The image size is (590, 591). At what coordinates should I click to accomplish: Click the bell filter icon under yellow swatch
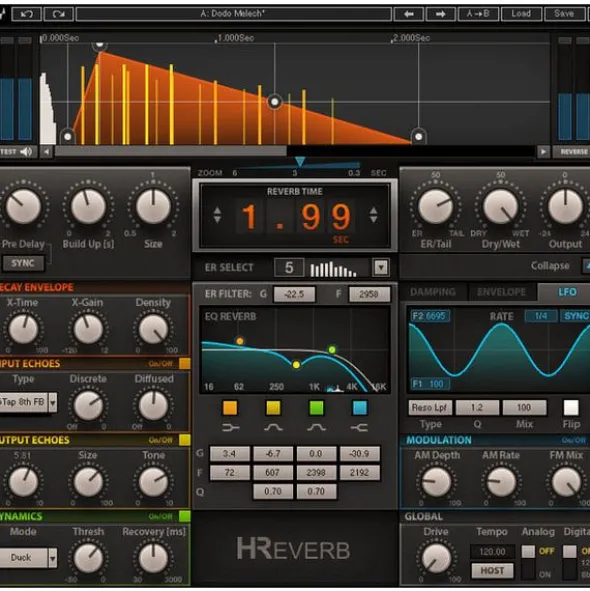tap(273, 428)
